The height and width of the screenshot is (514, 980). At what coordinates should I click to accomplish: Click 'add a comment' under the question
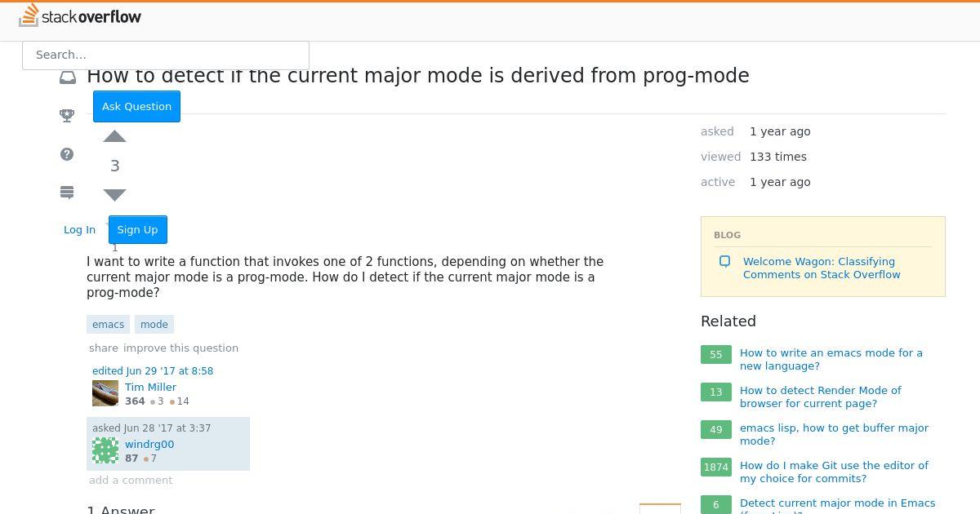coord(131,480)
